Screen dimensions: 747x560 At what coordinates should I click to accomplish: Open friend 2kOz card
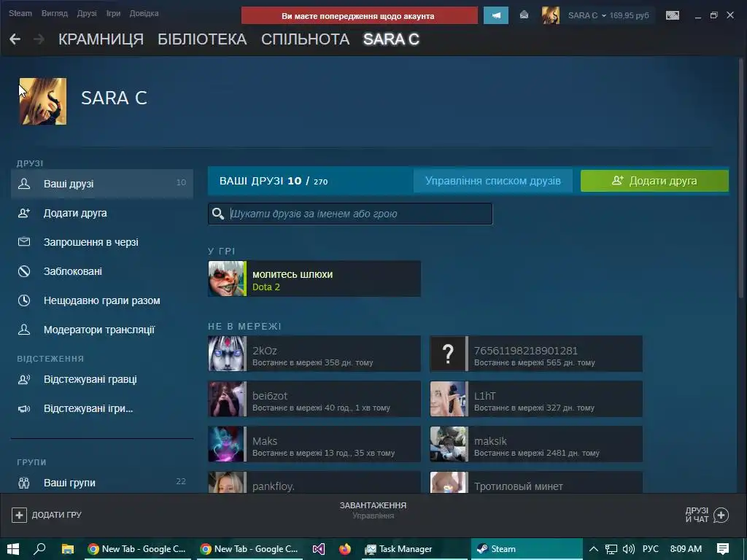(x=314, y=354)
